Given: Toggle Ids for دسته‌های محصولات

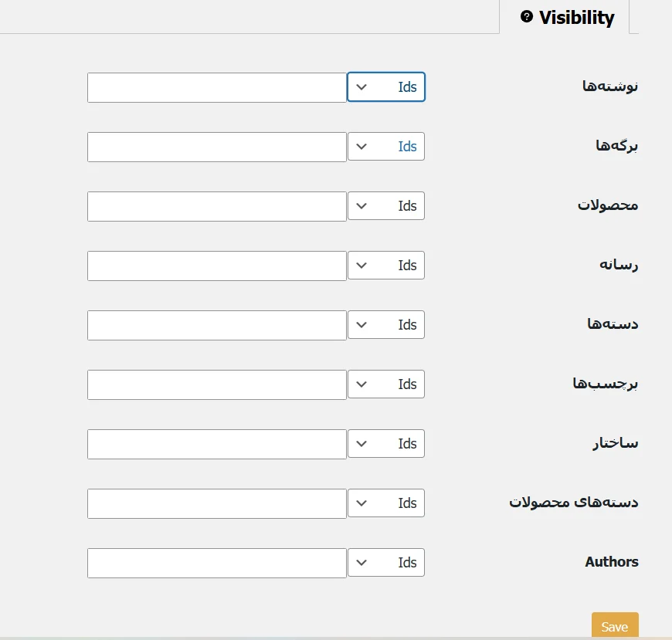Looking at the screenshot, I should [407, 503].
